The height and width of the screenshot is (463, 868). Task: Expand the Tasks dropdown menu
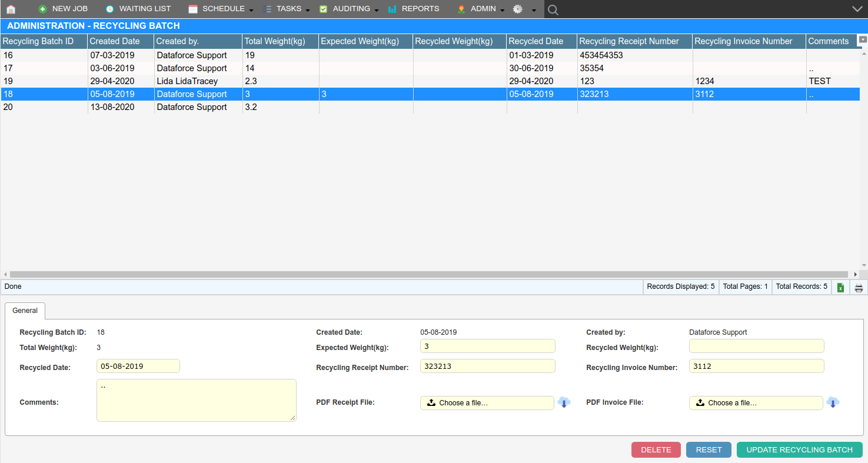[x=287, y=9]
